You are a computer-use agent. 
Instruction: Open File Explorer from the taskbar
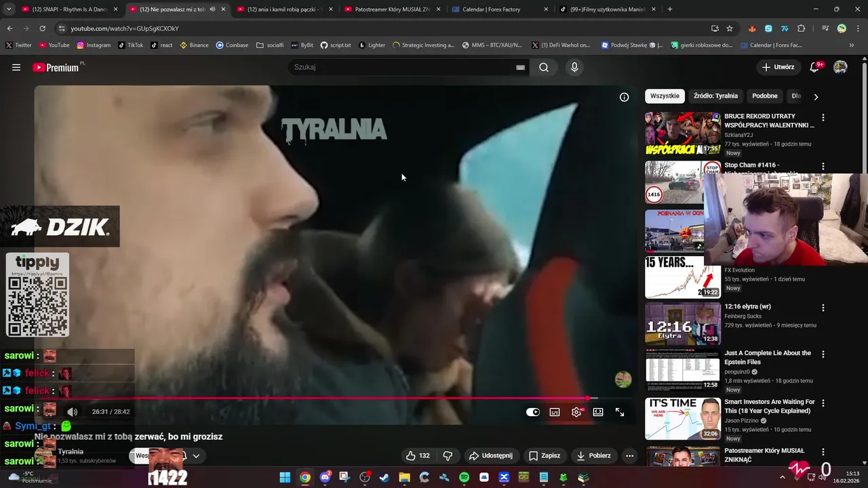point(404,477)
